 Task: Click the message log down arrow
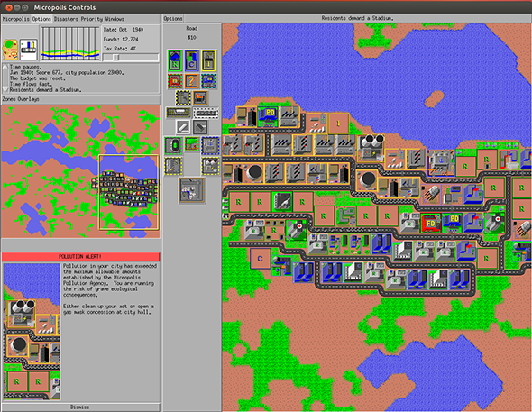pos(5,90)
